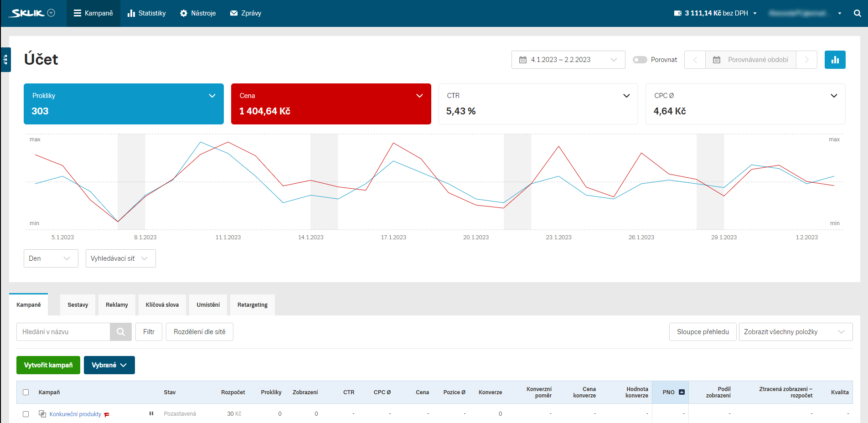This screenshot has width=868, height=423.
Task: Switch to the Klíčová slova tab
Action: pos(162,304)
